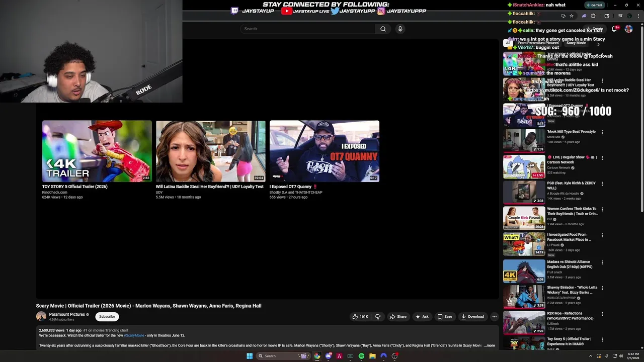Click the YouTube search magnifier button
Viewport: 644px width, 362px height.
(x=383, y=29)
